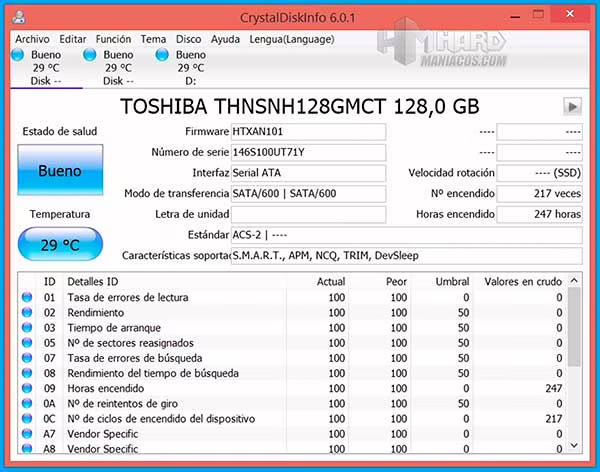
Task: Click status dot for ID 01 row
Action: pyautogui.click(x=27, y=297)
